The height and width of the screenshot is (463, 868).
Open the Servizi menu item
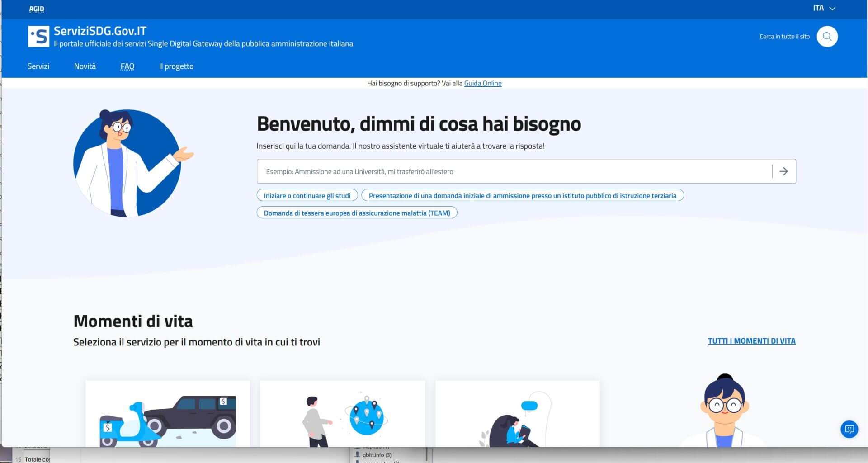coord(38,66)
